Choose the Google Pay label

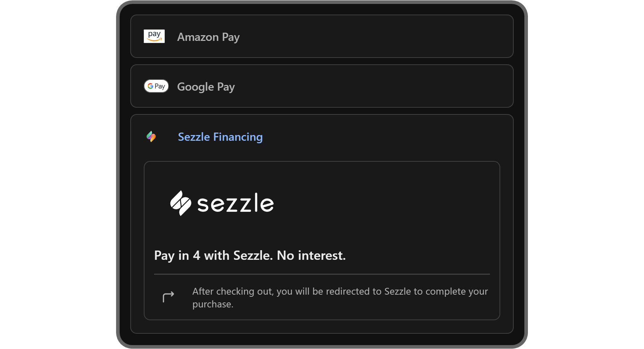pos(206,87)
